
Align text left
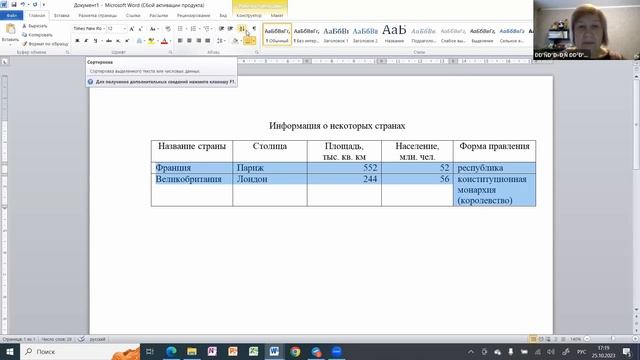click(x=180, y=40)
